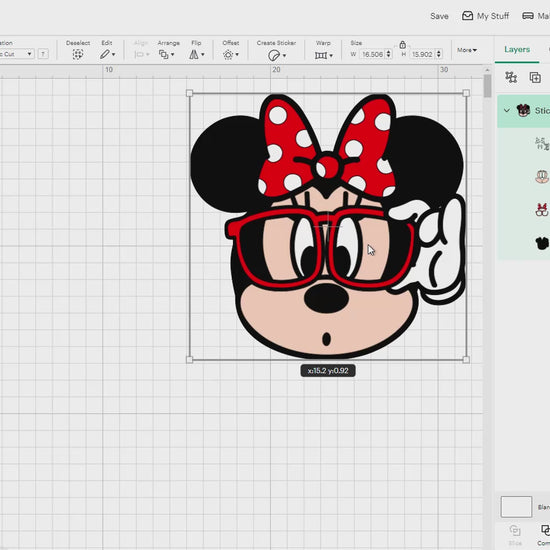Open the Edit pencil tool
The height and width of the screenshot is (550, 550).
point(105,54)
